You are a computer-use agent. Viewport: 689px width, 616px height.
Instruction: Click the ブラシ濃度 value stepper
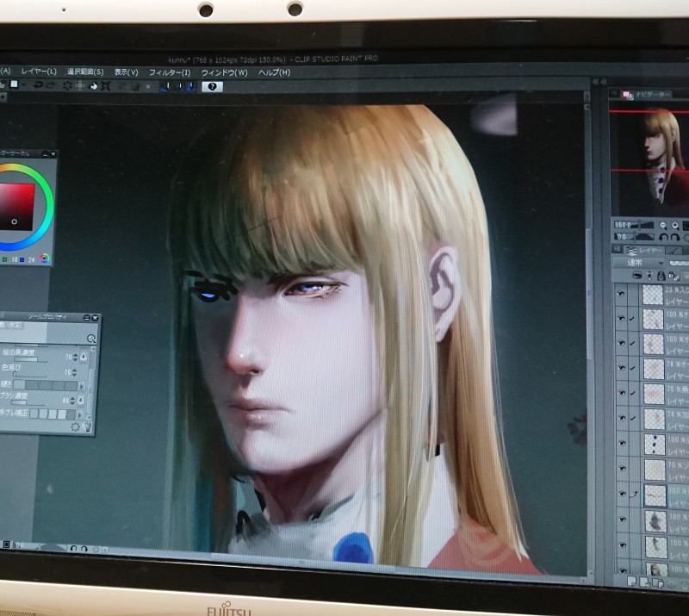(x=72, y=401)
